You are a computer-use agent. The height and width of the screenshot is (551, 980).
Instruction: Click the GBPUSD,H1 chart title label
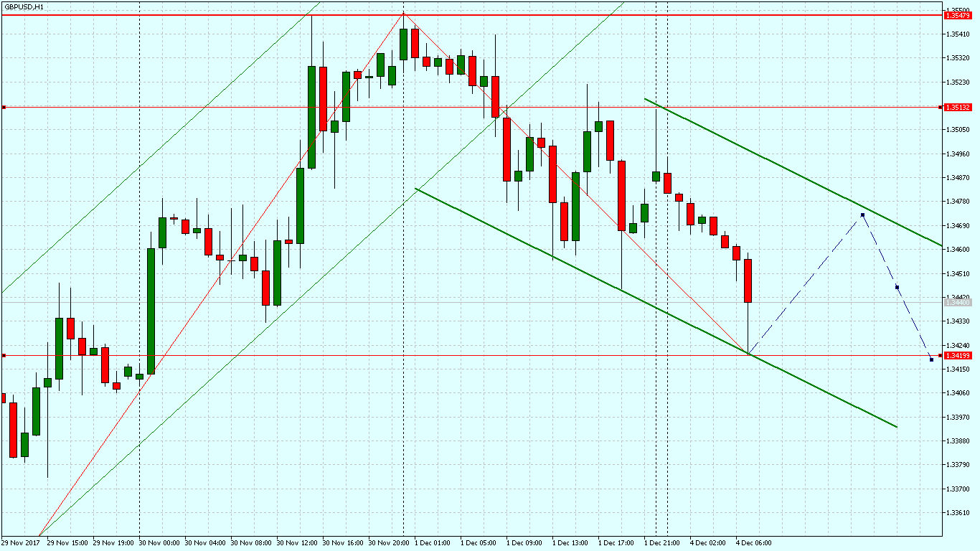pos(24,6)
